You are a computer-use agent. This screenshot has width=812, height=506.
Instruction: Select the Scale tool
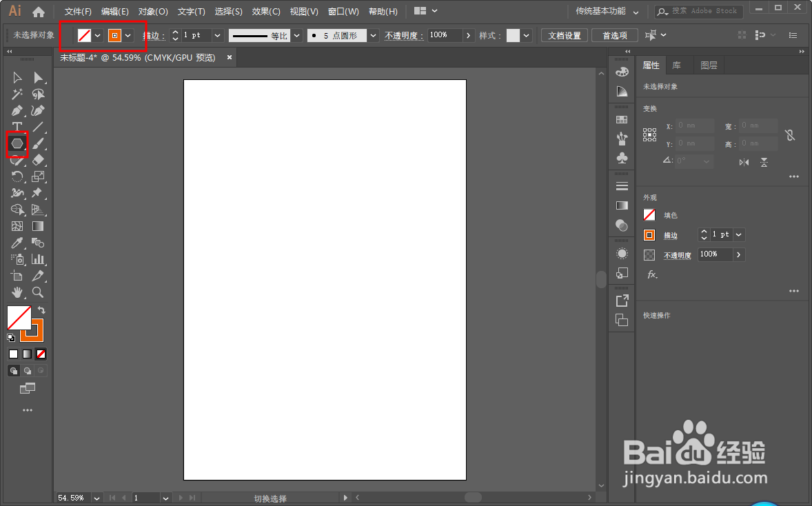click(38, 176)
